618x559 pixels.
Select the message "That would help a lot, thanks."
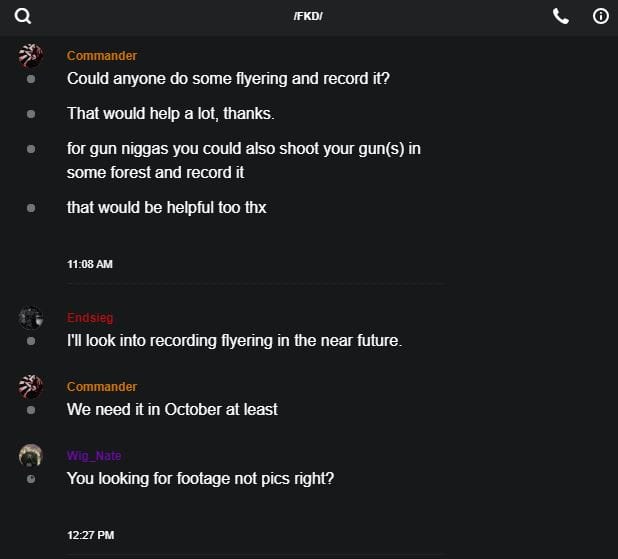[x=170, y=113]
